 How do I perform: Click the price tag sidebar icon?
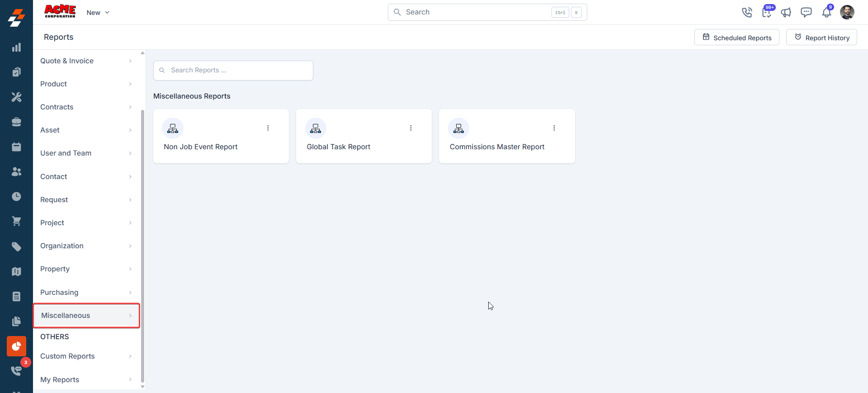(16, 246)
